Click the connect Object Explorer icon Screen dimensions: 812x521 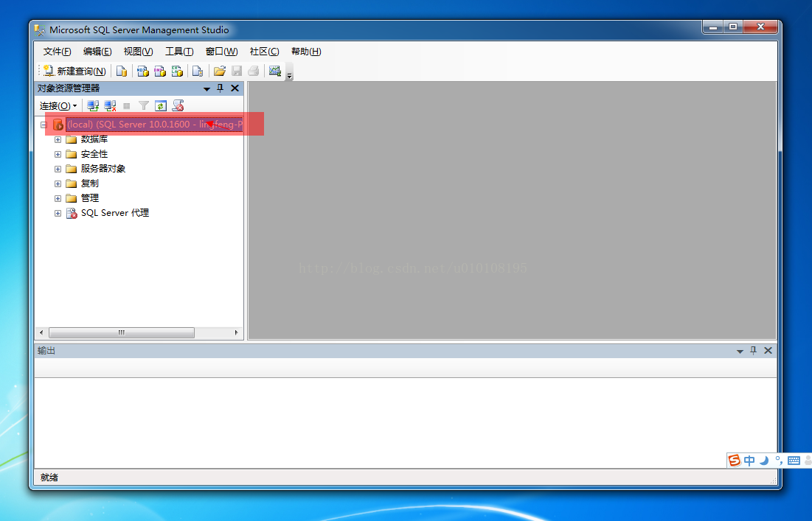(x=93, y=105)
